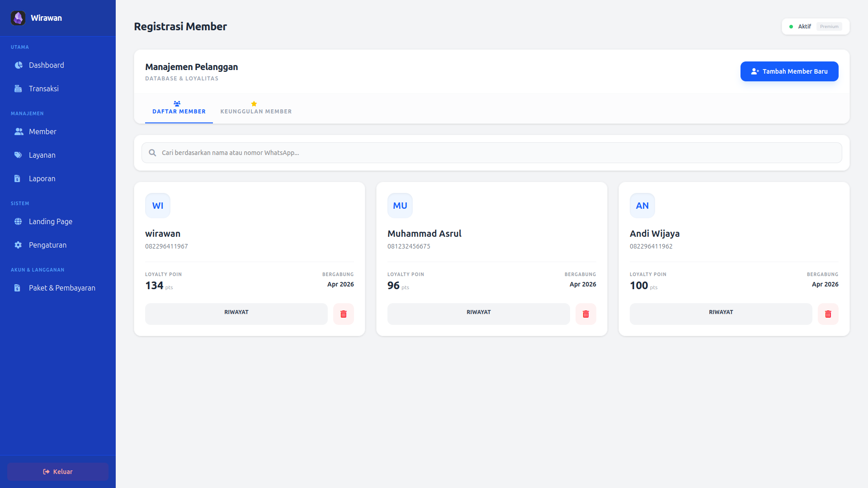
Task: Switch to the Keunggulan Member tab
Action: (256, 111)
